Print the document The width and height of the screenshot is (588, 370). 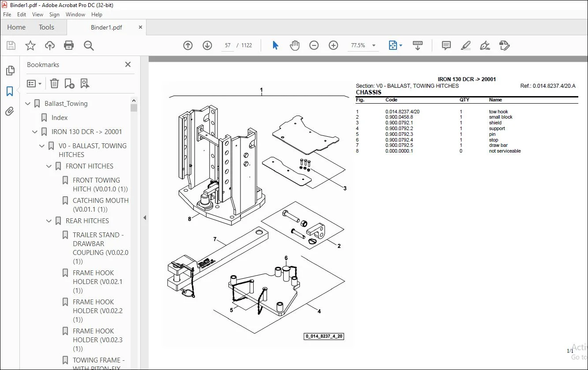(69, 45)
